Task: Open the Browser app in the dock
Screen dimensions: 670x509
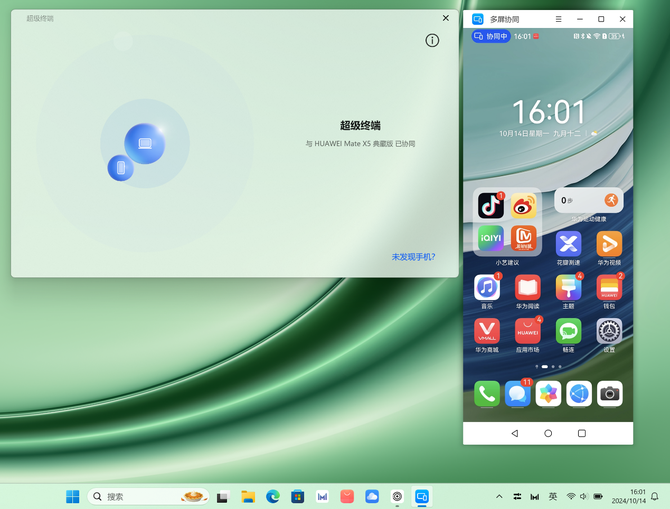Action: tap(579, 394)
